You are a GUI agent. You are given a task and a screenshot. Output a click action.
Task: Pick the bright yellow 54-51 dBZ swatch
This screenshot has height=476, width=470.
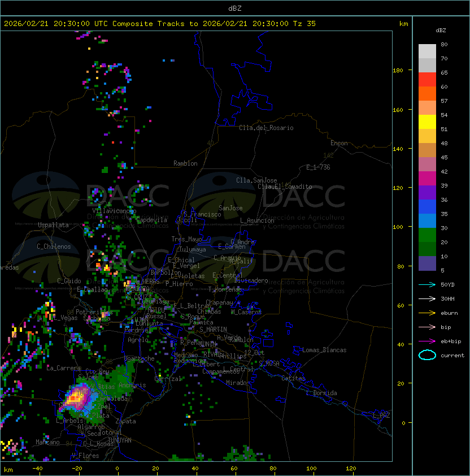coord(427,122)
